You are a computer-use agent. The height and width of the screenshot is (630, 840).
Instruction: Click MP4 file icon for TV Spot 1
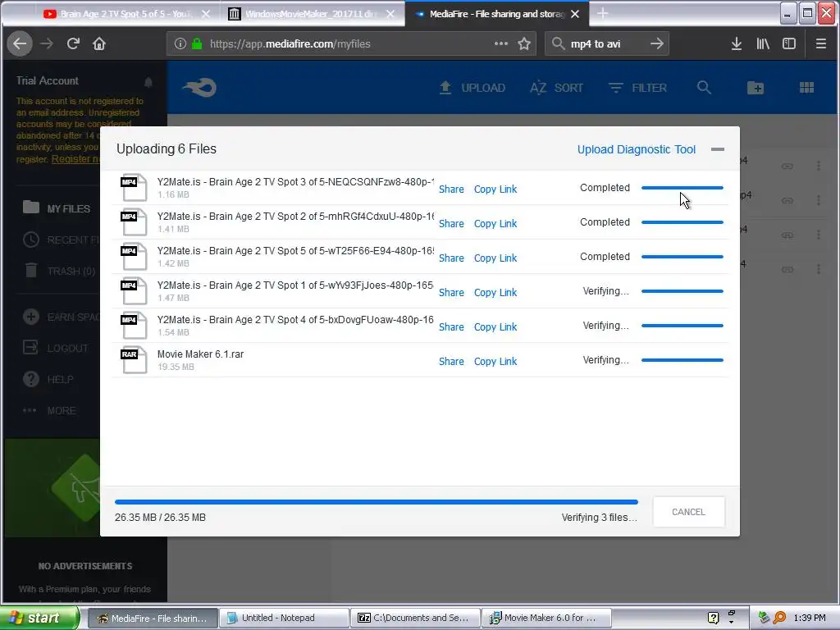133,291
